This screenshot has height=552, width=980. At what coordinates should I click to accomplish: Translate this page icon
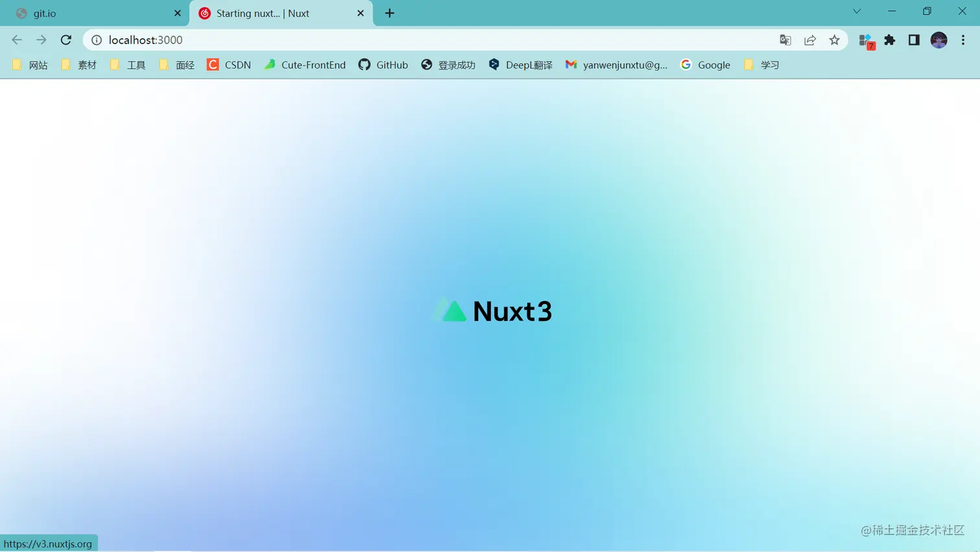pos(786,40)
